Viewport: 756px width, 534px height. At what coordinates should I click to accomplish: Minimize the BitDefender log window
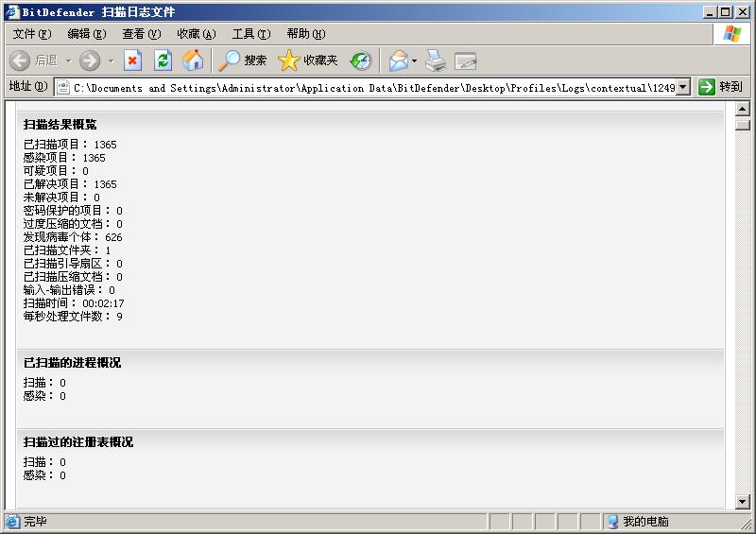tap(710, 12)
